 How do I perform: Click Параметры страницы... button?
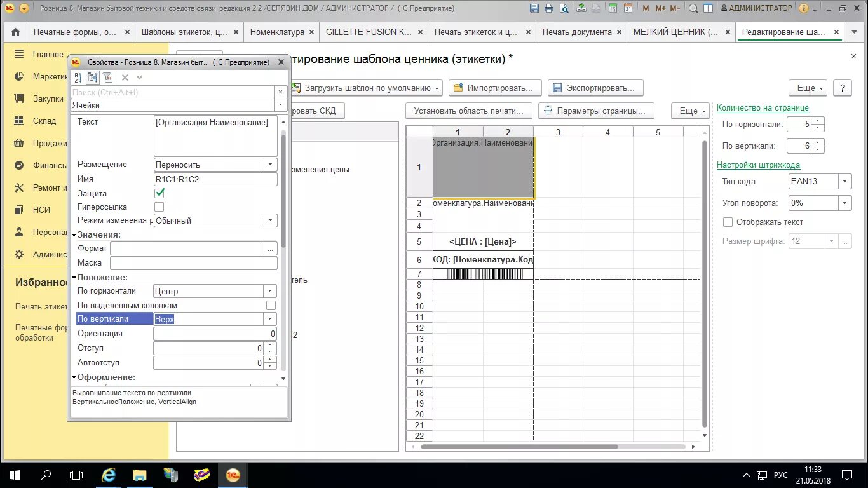596,111
